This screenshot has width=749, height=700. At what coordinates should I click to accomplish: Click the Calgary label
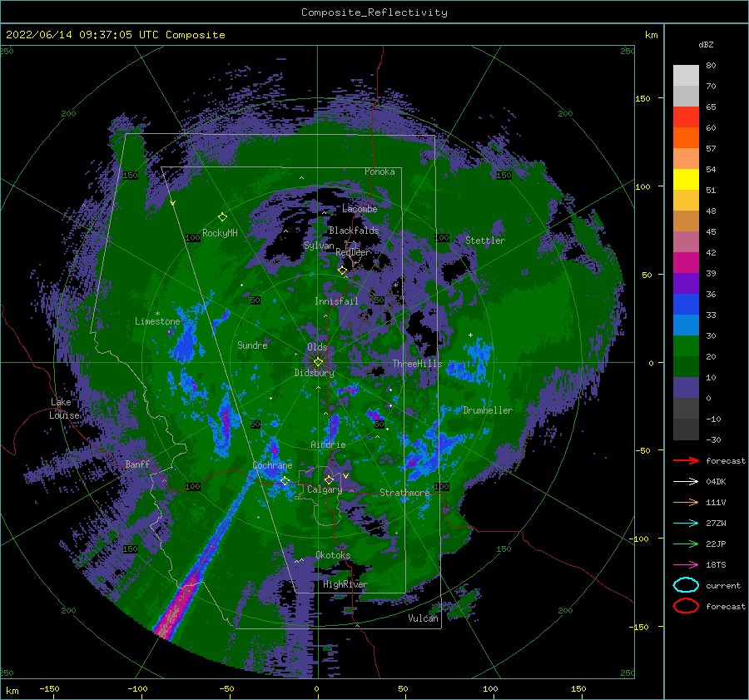point(325,489)
